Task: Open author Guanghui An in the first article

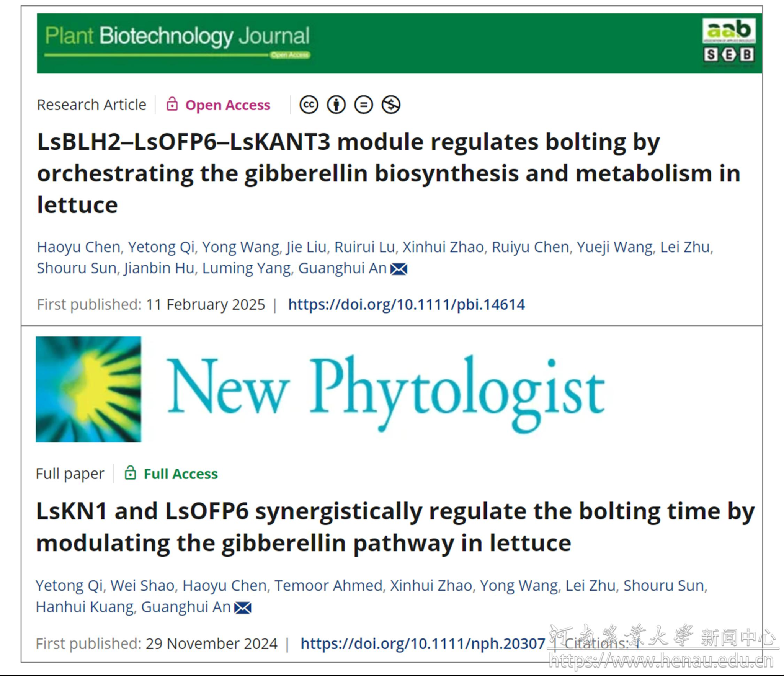Action: [x=342, y=268]
